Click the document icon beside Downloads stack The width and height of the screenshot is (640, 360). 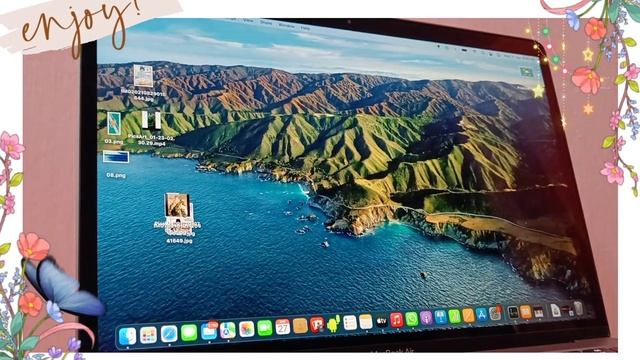[x=556, y=310]
